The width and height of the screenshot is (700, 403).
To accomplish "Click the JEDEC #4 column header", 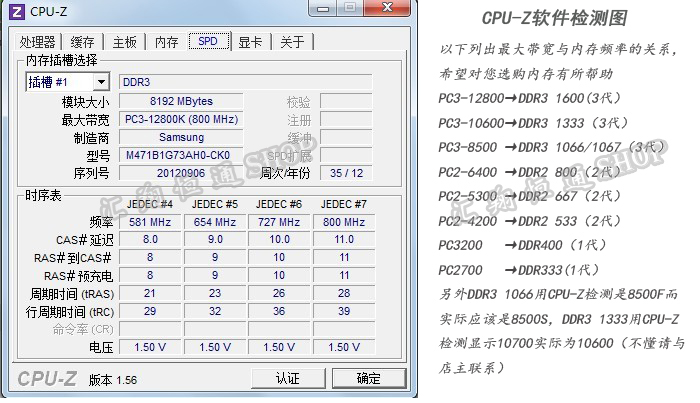I will [x=150, y=204].
